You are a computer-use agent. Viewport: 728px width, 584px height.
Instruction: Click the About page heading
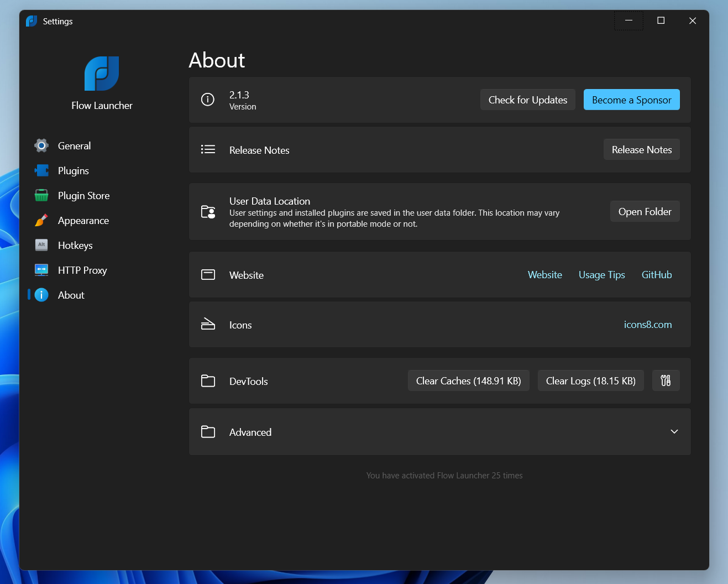point(217,60)
